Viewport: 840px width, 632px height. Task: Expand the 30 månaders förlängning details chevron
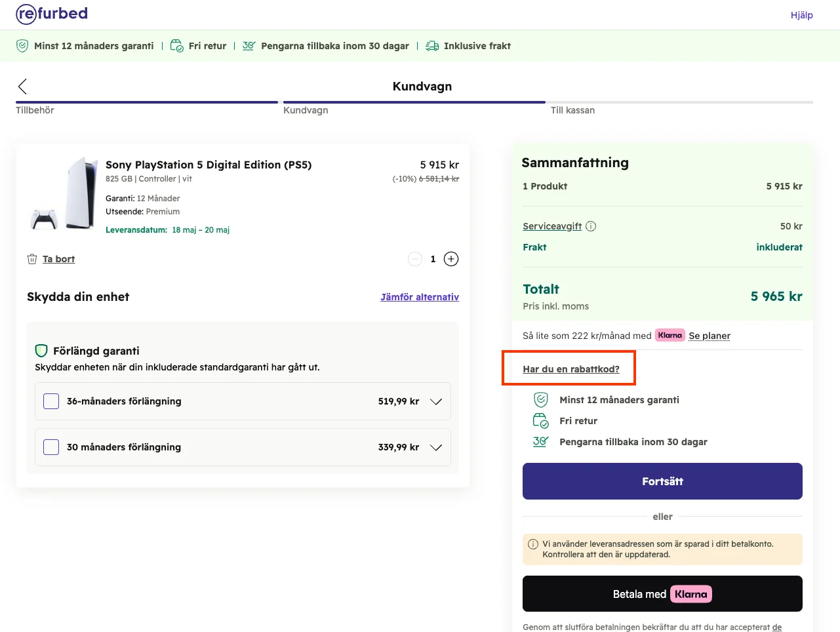click(436, 447)
